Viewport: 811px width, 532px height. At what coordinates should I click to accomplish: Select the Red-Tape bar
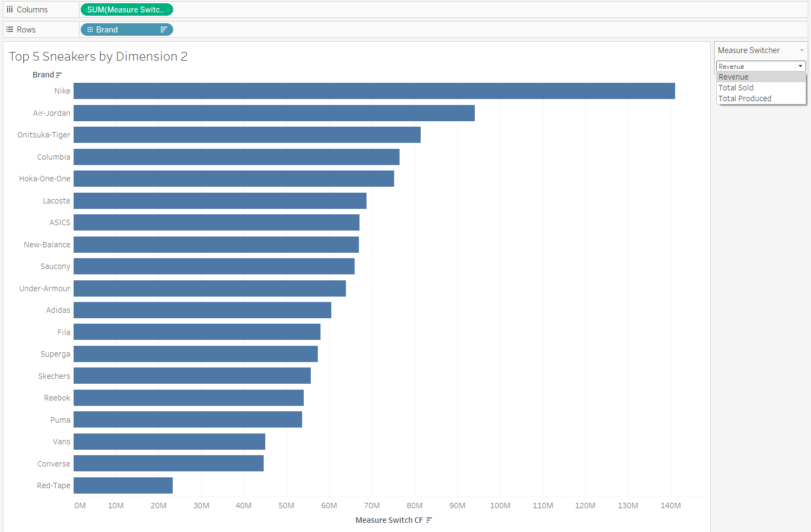[123, 485]
